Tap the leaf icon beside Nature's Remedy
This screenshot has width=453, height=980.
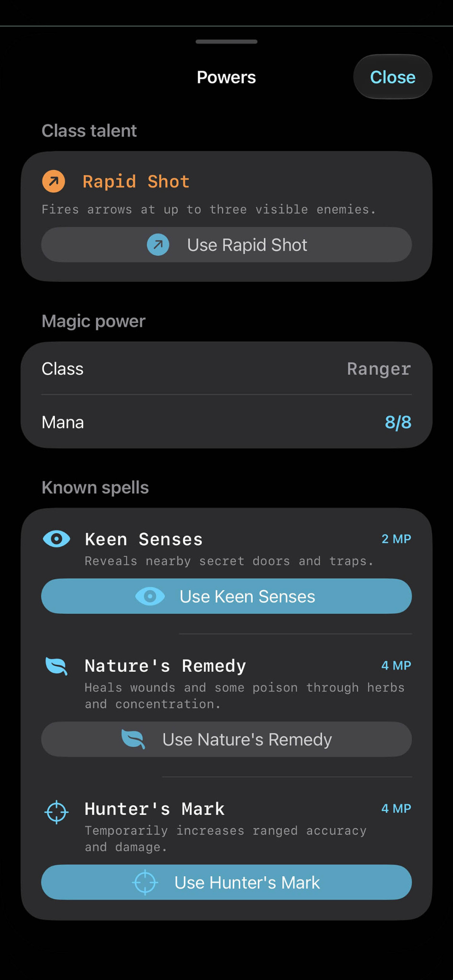point(57,666)
